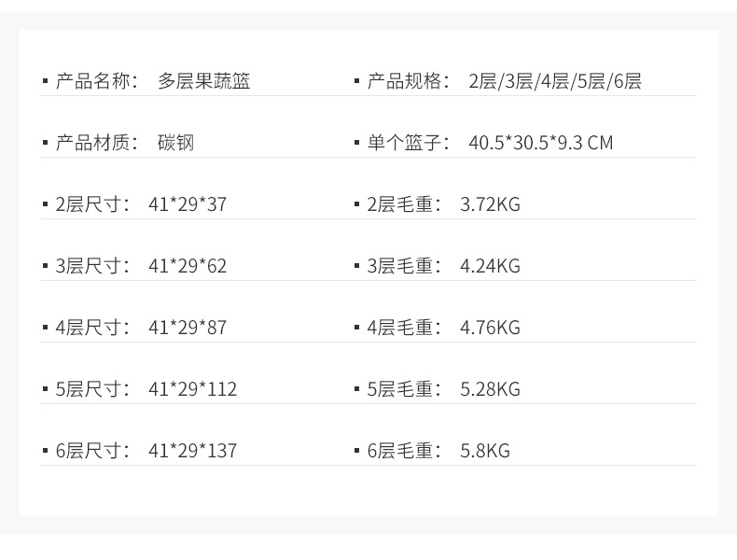Select the 40.5*30.5*9.3 CM basket dimensions
Screen dimensions: 737x560
coord(541,143)
